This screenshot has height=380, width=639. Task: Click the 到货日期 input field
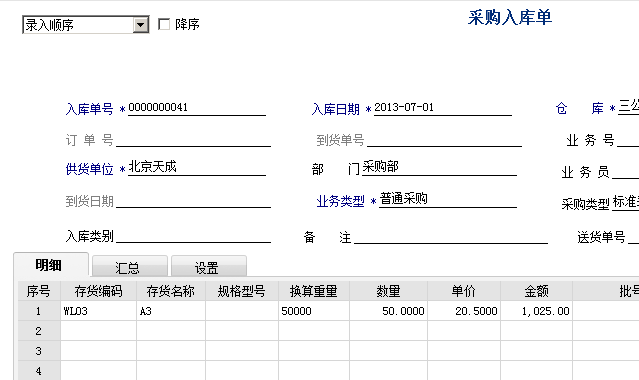tap(193, 201)
